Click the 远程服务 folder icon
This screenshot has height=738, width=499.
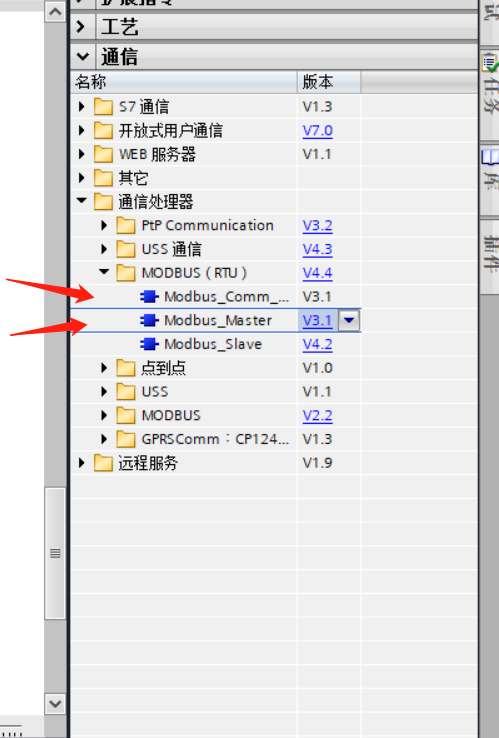coord(103,463)
